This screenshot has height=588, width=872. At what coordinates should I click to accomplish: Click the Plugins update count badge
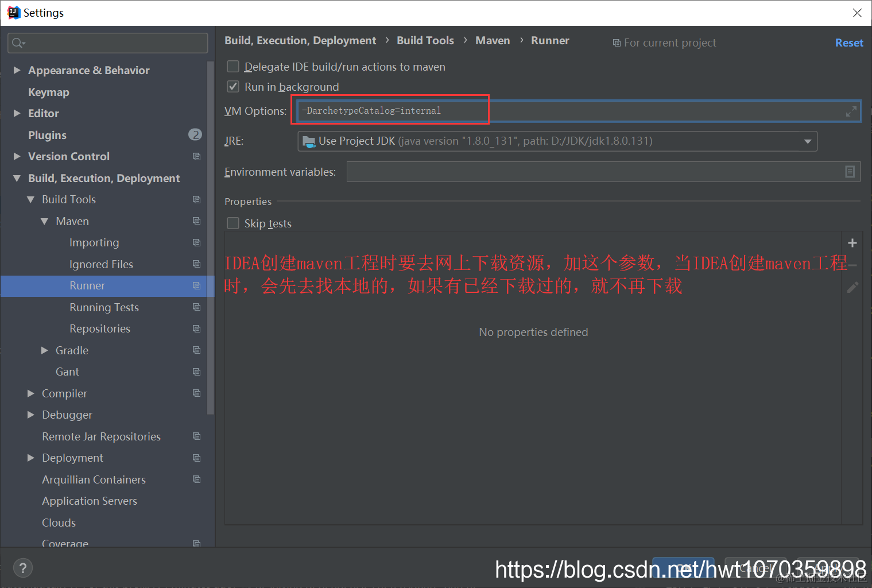tap(195, 134)
